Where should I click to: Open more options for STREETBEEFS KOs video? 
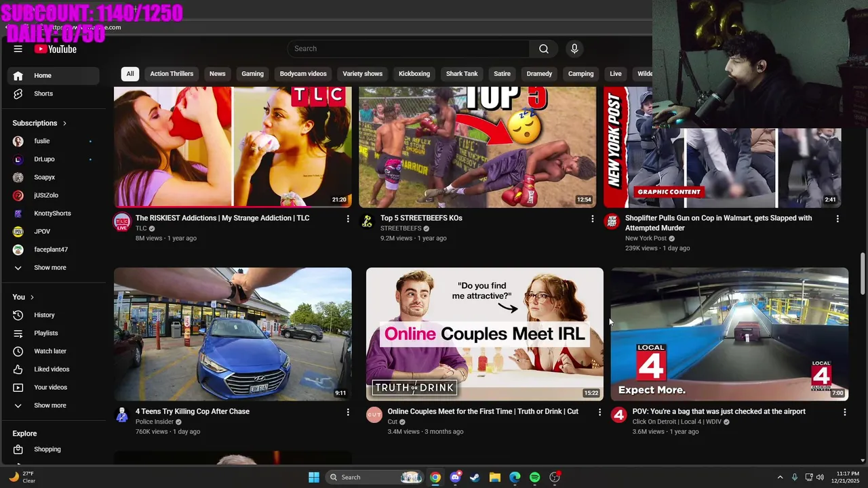[593, 219]
